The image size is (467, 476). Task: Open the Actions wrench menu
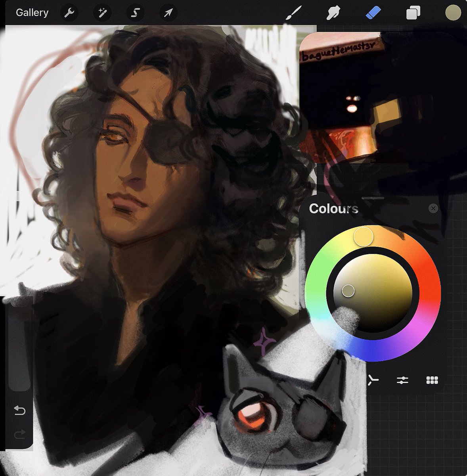tap(69, 13)
